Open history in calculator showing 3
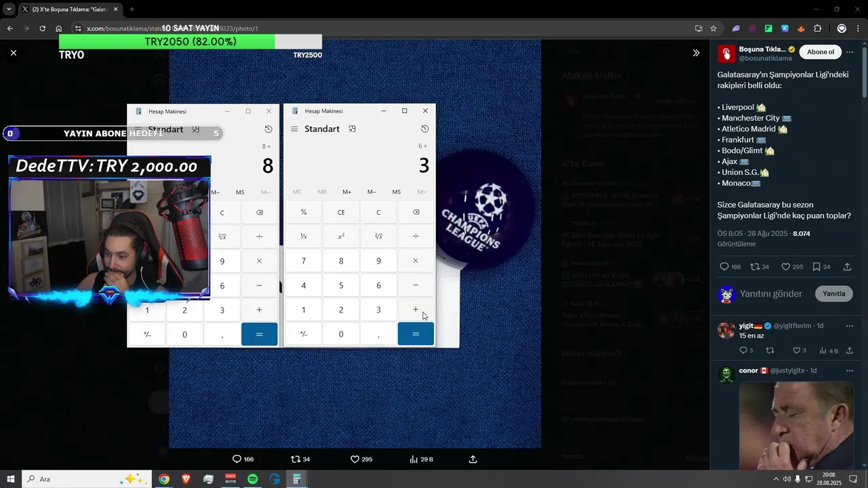The height and width of the screenshot is (488, 868). click(x=425, y=129)
